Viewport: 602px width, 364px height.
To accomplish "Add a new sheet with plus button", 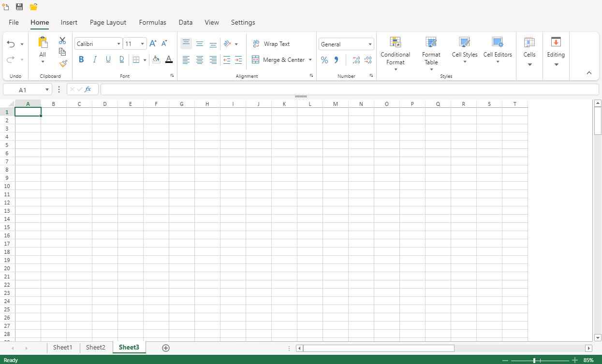I will coord(166,348).
